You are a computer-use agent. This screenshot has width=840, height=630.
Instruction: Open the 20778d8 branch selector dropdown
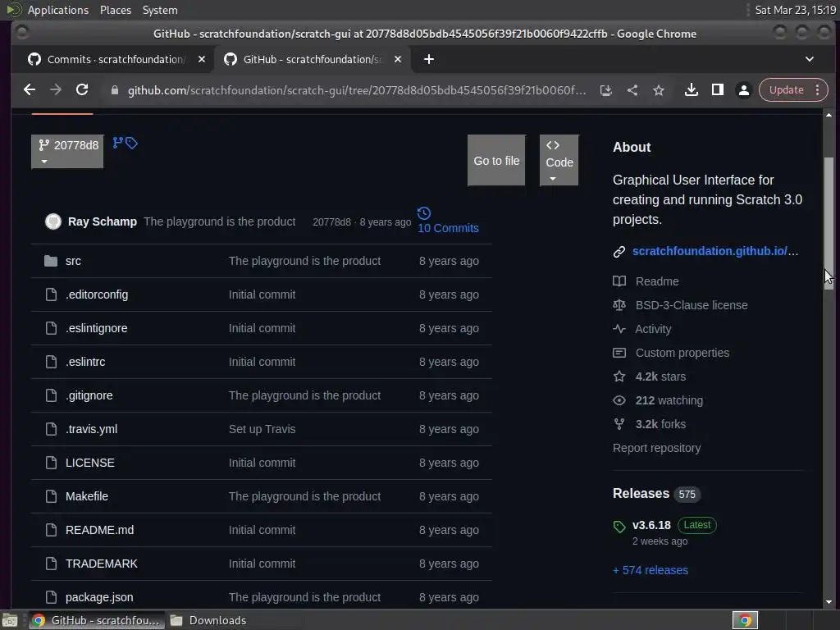click(x=67, y=152)
